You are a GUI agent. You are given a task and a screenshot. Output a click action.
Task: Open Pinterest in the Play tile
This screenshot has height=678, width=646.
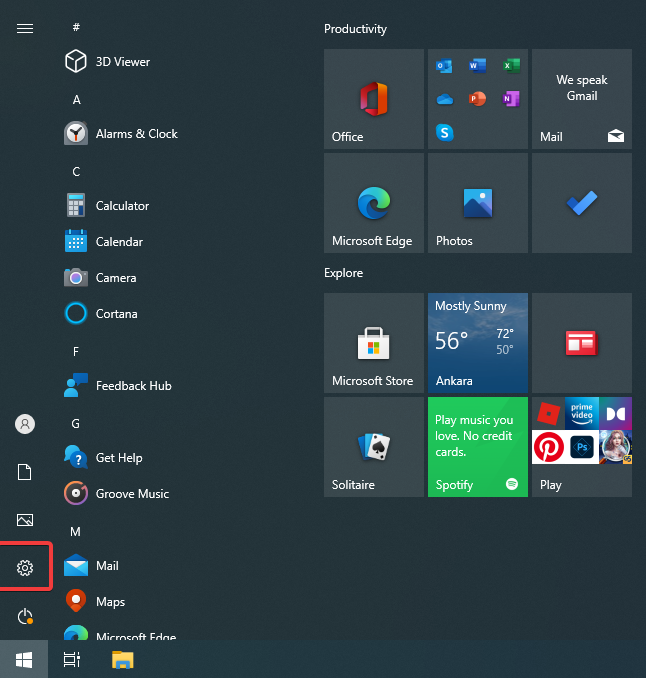click(x=548, y=447)
